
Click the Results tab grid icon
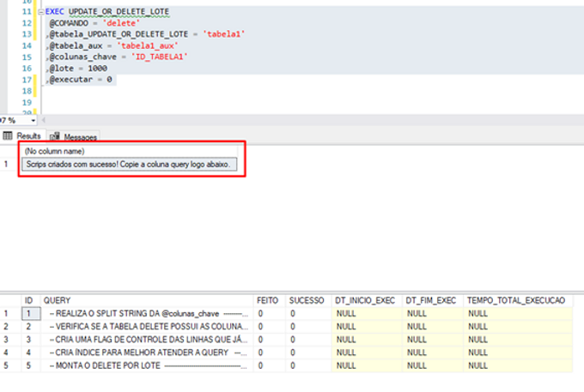(8, 136)
